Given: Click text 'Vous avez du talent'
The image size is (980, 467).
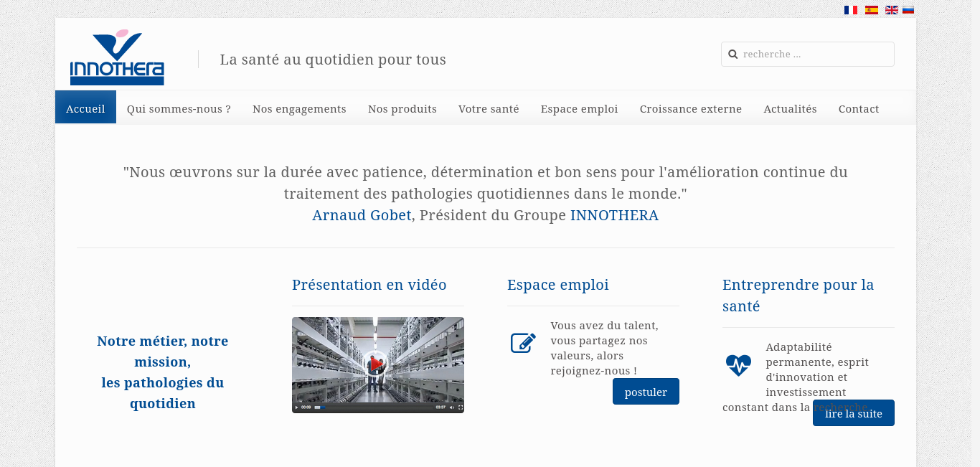Looking at the screenshot, I should pos(605,325).
